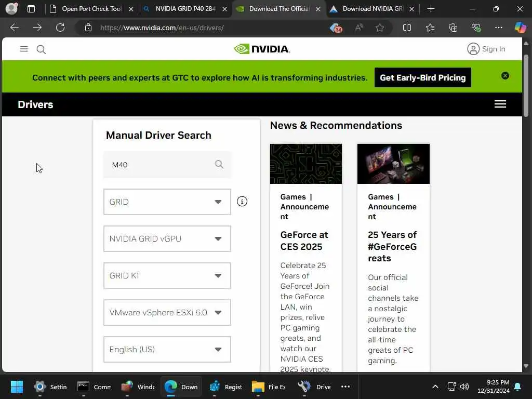Open the shopping extension icon with the badge
This screenshot has width=532, height=399.
point(336,28)
